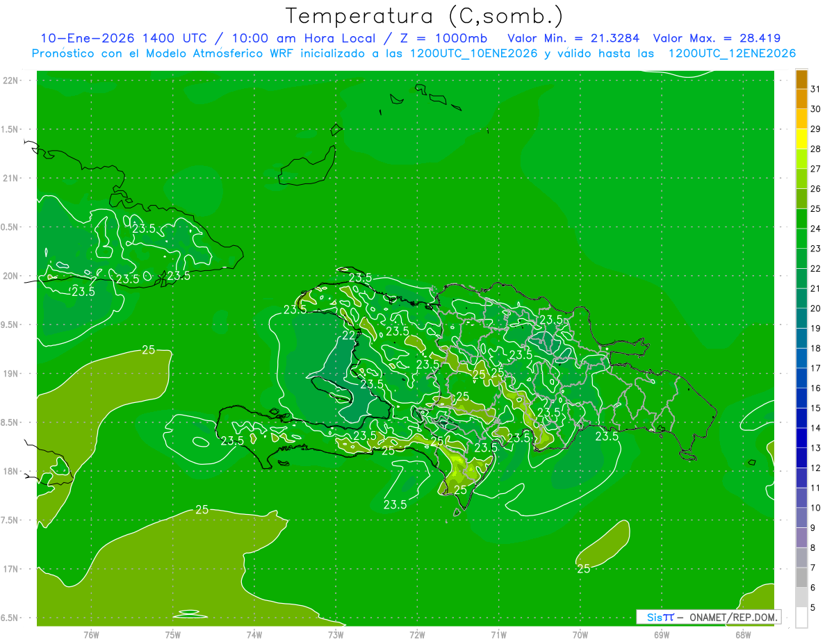Image resolution: width=834 pixels, height=644 pixels.
Task: Click the legend value label 13
Action: point(815,447)
